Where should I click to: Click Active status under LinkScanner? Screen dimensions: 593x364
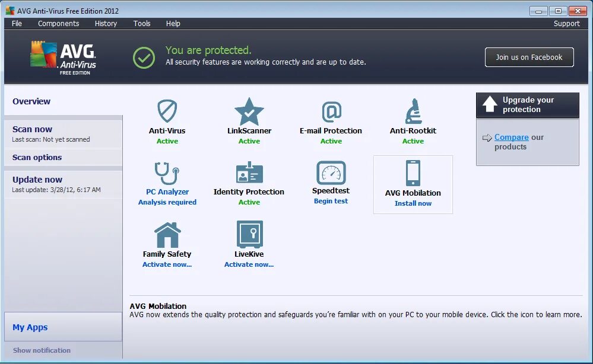click(x=249, y=141)
